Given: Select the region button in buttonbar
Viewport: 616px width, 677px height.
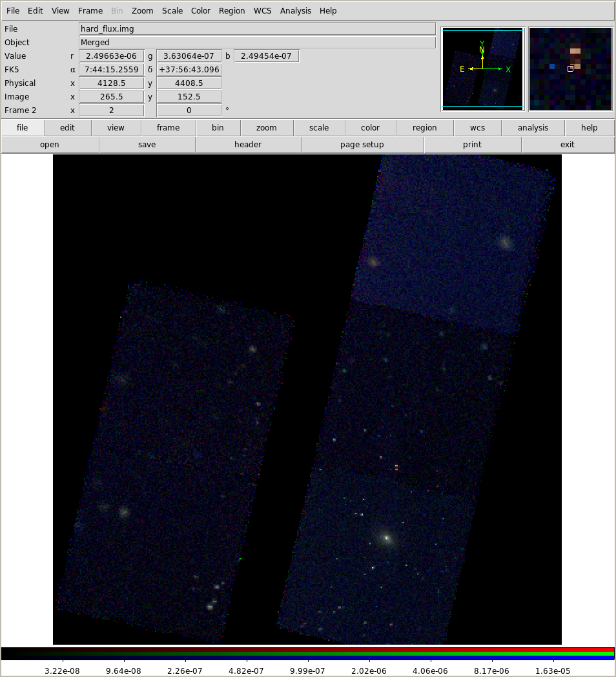Looking at the screenshot, I should pyautogui.click(x=424, y=128).
